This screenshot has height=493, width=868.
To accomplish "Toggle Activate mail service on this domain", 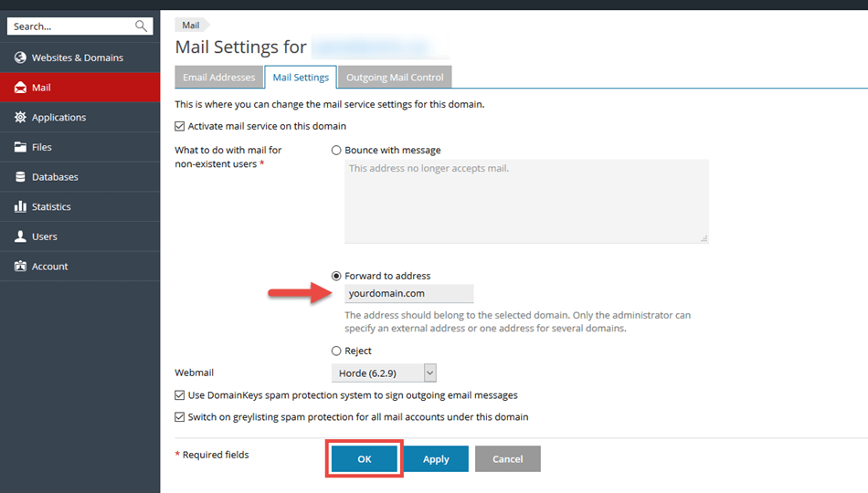I will coord(180,126).
